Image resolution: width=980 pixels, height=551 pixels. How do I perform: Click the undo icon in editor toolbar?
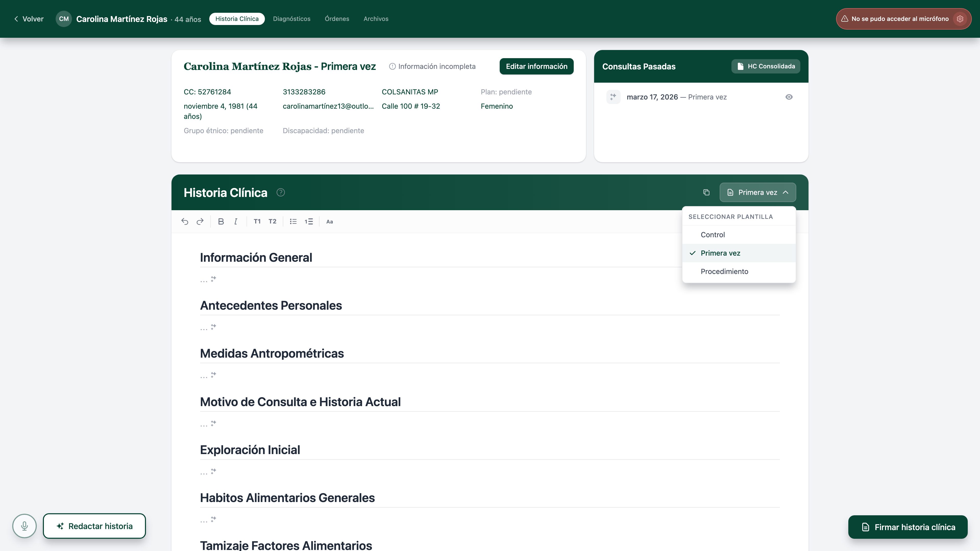coord(185,221)
